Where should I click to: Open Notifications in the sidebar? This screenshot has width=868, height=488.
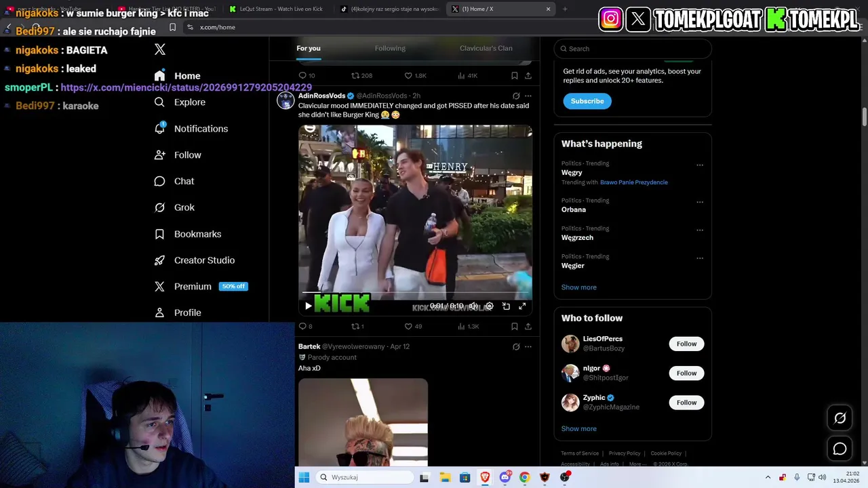[x=191, y=129]
